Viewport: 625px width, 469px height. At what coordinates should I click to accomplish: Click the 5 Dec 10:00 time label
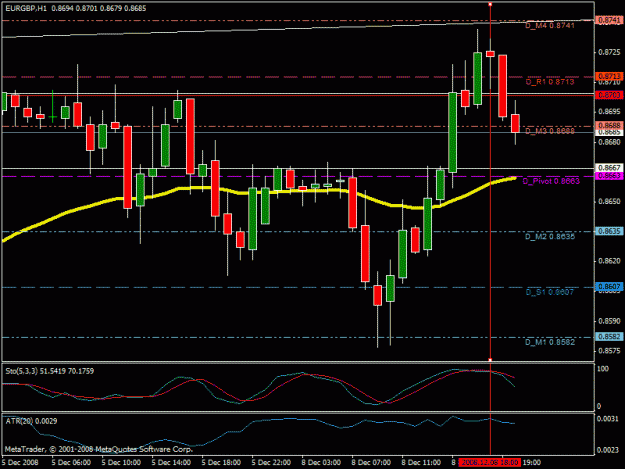tap(121, 463)
